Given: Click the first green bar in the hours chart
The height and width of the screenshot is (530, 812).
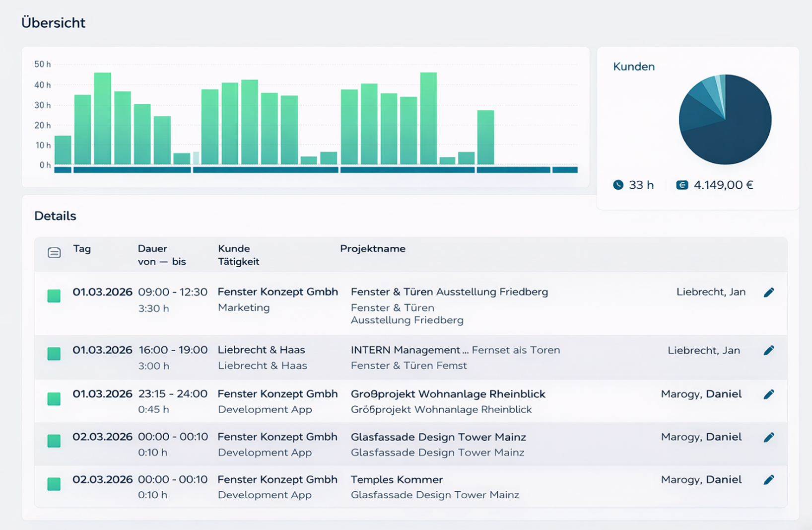Looking at the screenshot, I should pyautogui.click(x=63, y=150).
